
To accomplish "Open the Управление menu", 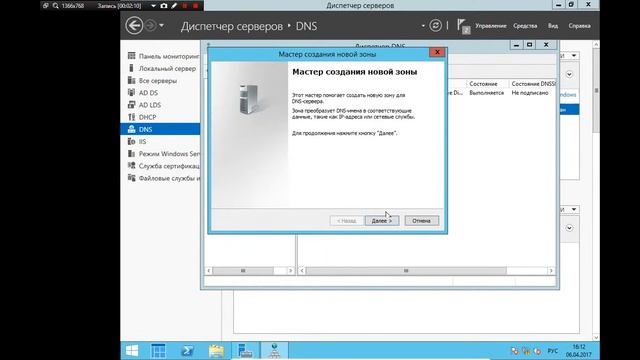I will click(491, 26).
